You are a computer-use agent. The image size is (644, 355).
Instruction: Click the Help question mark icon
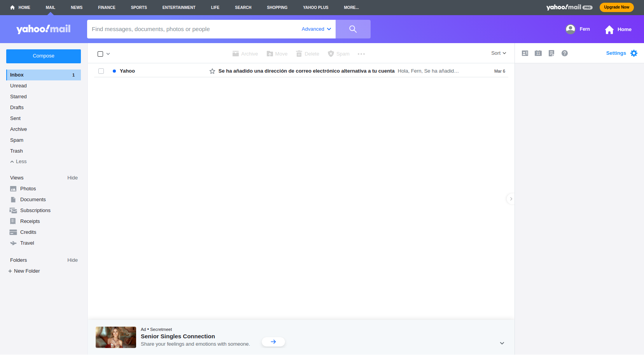[x=565, y=53]
